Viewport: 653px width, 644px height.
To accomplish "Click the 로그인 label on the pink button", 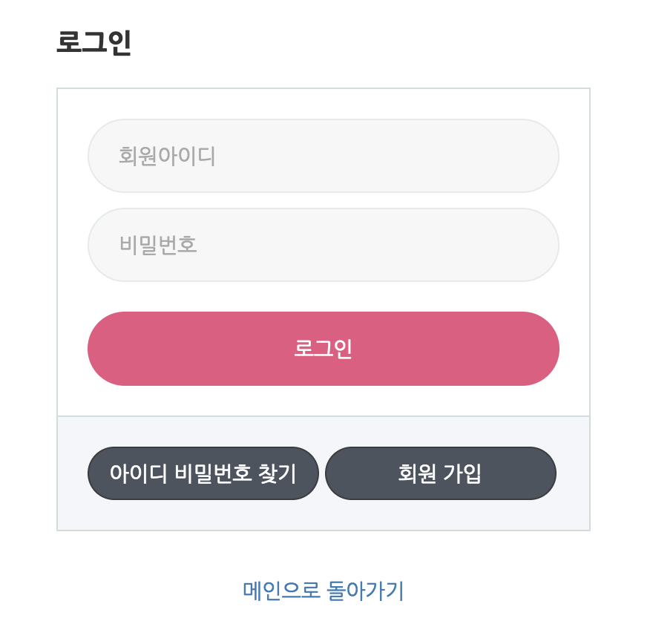I will click(323, 349).
